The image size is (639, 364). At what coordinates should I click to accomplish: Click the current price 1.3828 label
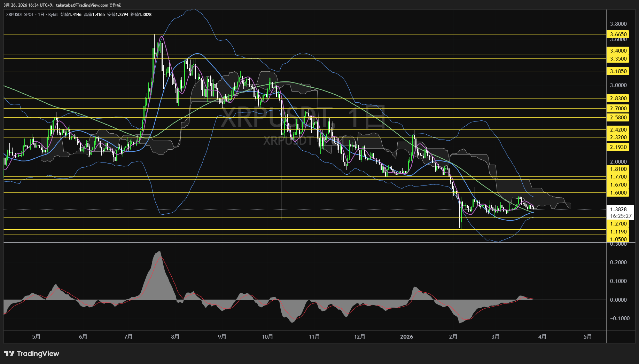(x=618, y=209)
